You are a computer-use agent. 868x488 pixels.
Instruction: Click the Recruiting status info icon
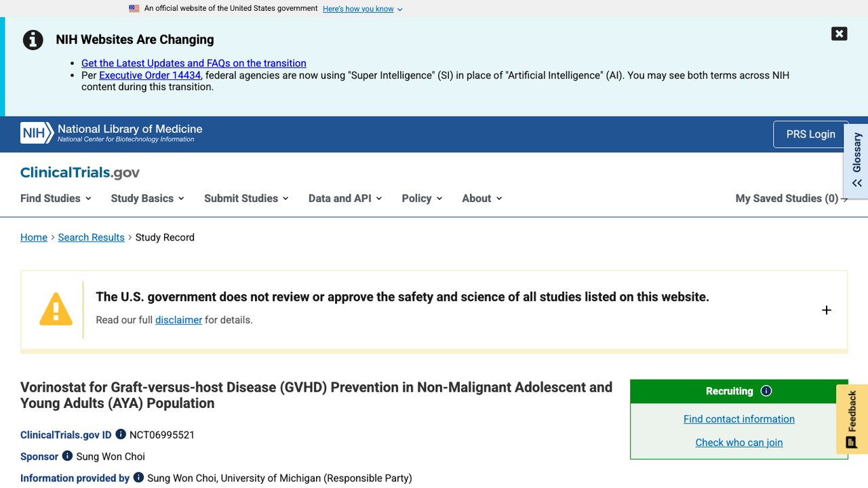tap(766, 391)
